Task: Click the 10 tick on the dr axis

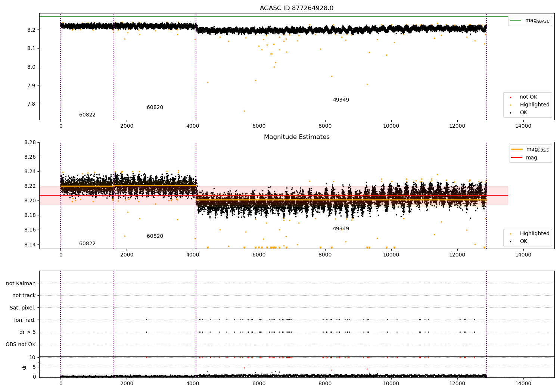Action: [x=32, y=357]
